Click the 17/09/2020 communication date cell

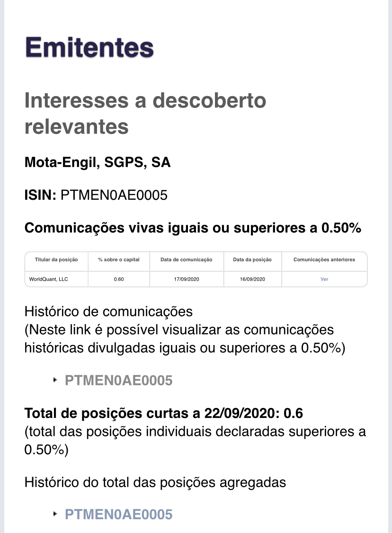point(186,279)
